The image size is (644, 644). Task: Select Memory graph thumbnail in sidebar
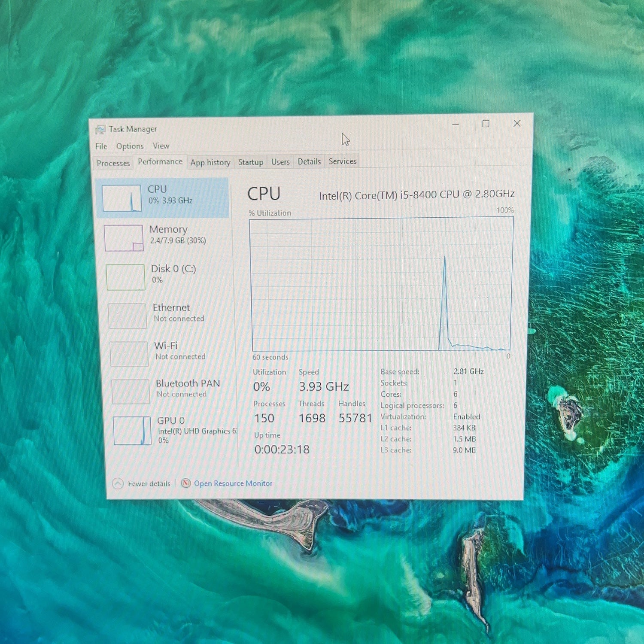pyautogui.click(x=124, y=238)
